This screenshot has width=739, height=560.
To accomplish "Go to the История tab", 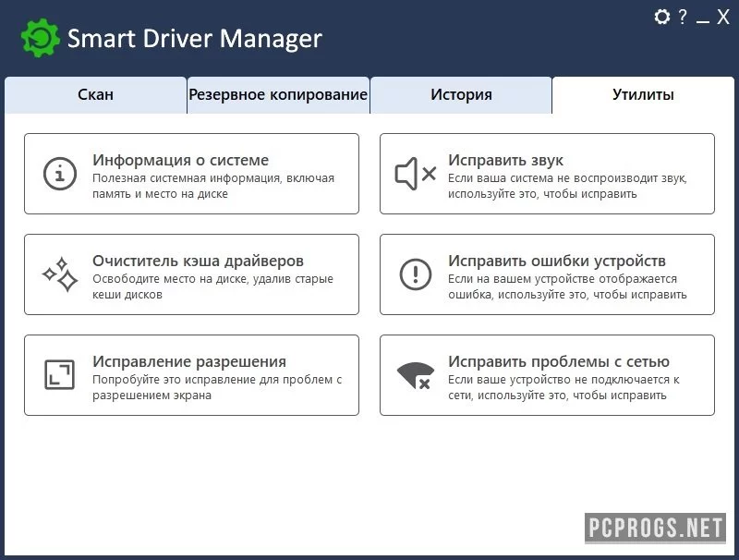I will pos(461,95).
